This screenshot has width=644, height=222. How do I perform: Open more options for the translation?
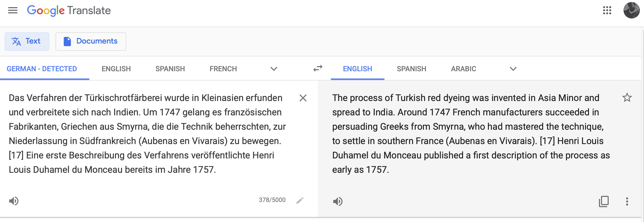[x=627, y=201]
